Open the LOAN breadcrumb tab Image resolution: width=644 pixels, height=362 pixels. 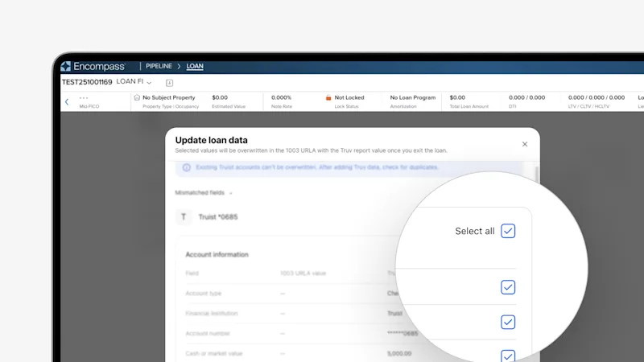point(195,66)
